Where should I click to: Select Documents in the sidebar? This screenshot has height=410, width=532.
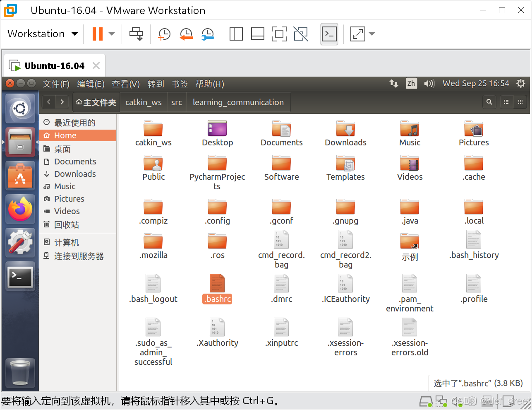(x=78, y=162)
